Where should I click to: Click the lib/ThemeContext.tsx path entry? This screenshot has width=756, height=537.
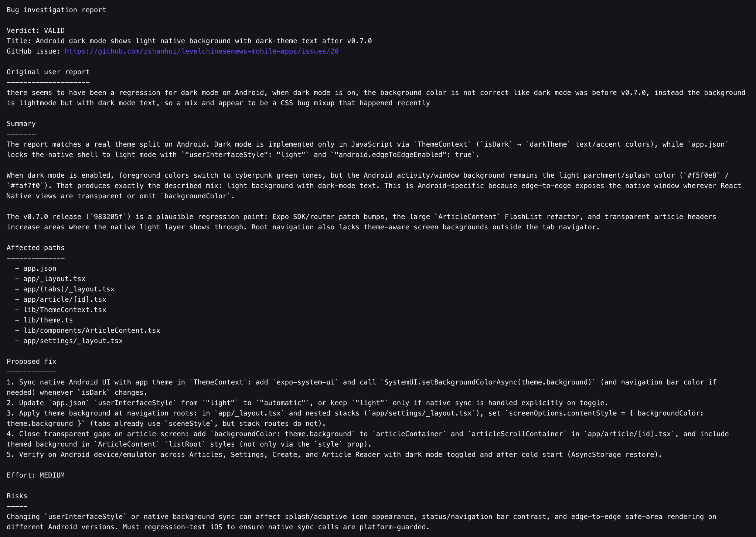pos(65,310)
